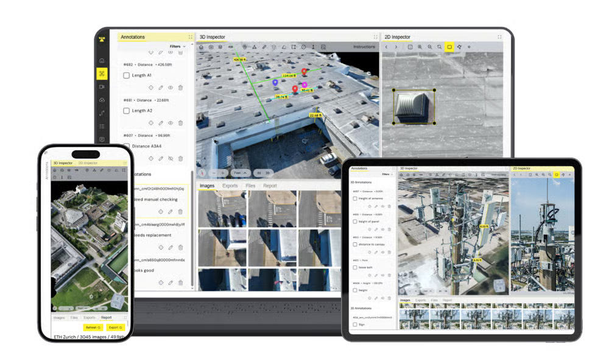This screenshot has width=609, height=364.
Task: Click magenta location pin marker in 3D view
Action: point(304,85)
